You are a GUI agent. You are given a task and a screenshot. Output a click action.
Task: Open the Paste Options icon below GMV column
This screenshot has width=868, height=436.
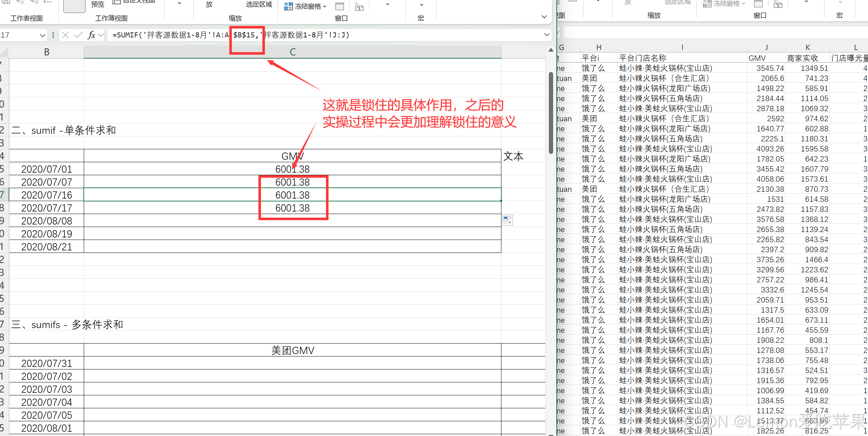pyautogui.click(x=508, y=220)
